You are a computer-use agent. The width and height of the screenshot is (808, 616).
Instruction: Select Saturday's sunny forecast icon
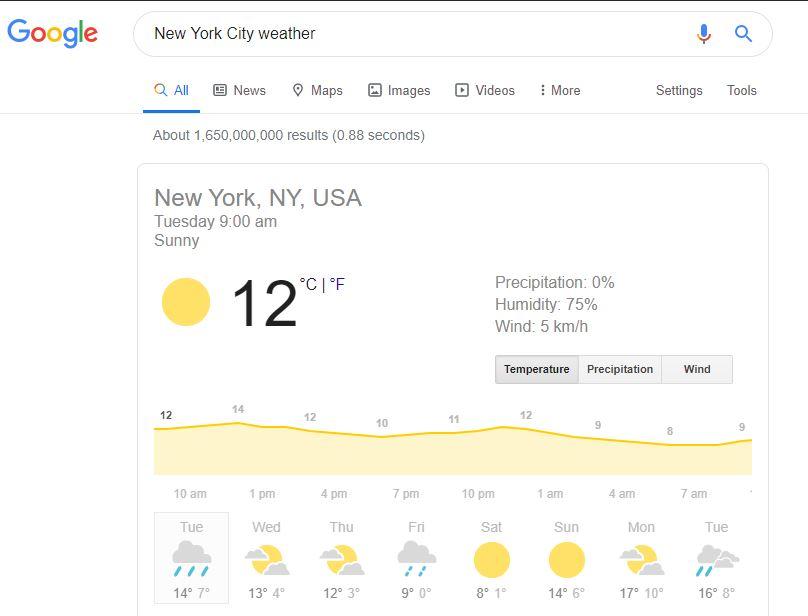click(492, 560)
